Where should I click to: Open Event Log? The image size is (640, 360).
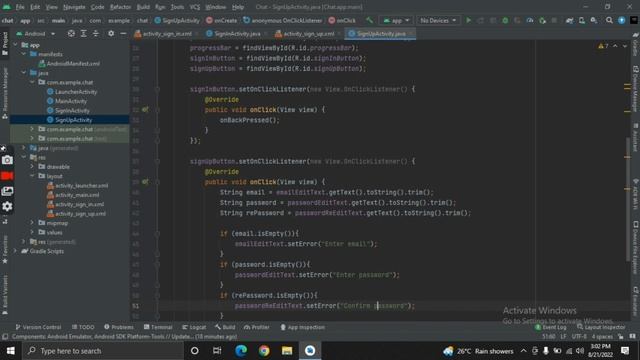(x=550, y=327)
